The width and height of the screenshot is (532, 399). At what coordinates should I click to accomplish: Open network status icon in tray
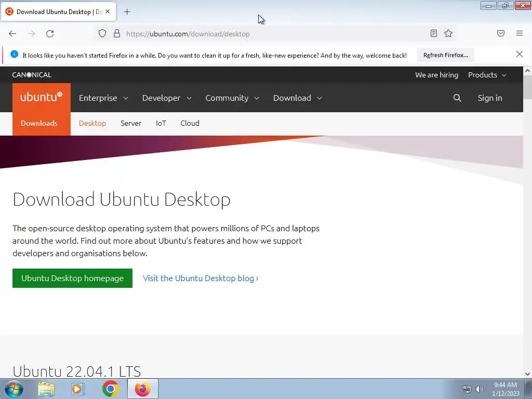click(467, 389)
